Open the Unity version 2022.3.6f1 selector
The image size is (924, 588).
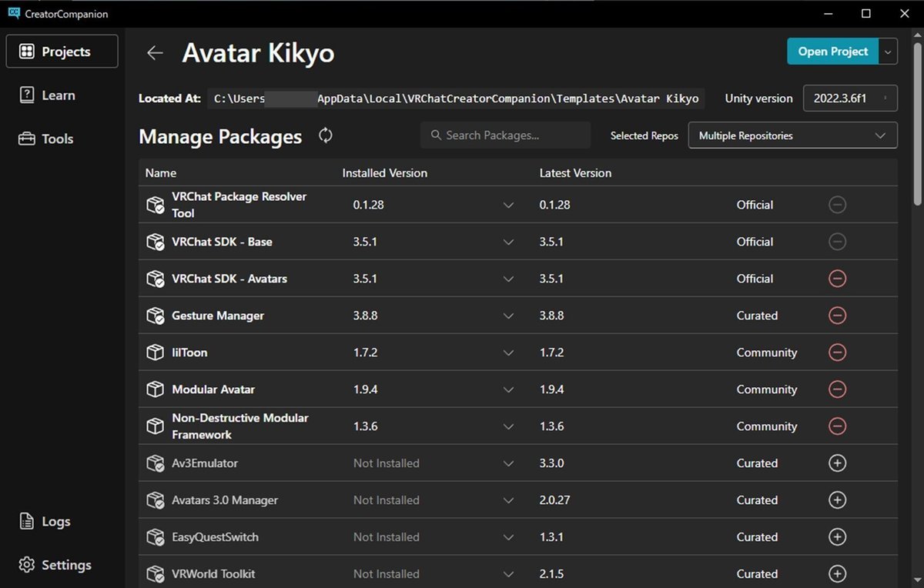(x=850, y=99)
